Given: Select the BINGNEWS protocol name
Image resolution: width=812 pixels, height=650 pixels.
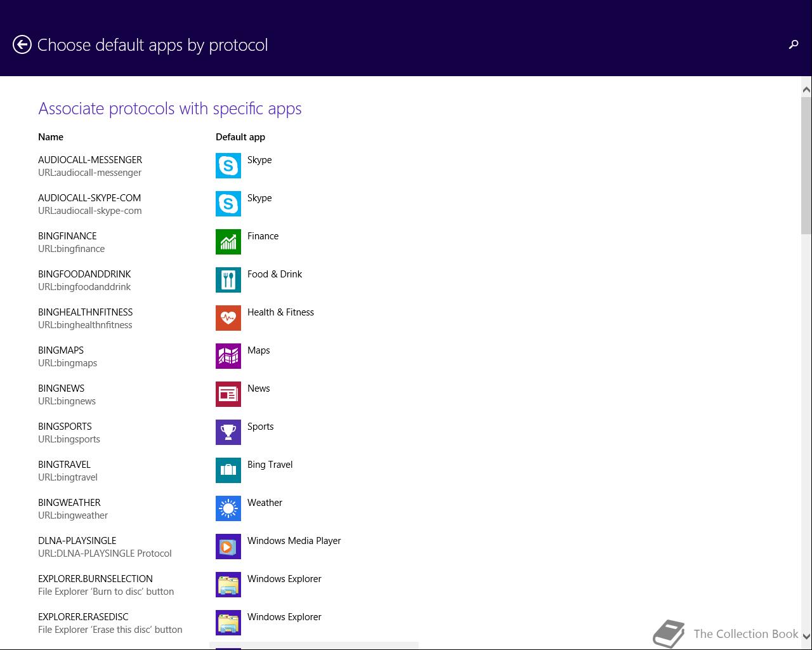Looking at the screenshot, I should point(62,388).
